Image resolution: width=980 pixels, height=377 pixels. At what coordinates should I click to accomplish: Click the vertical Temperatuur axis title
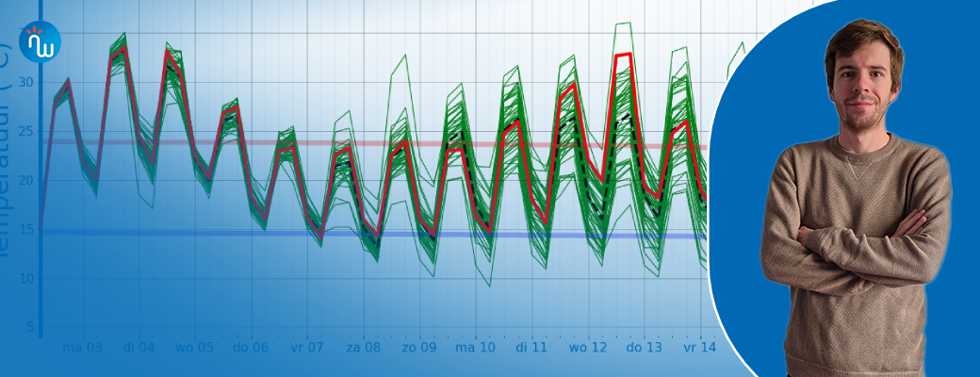pos(6,150)
